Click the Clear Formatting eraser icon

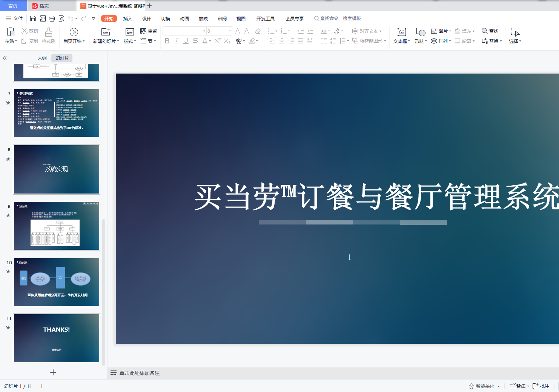pos(258,31)
